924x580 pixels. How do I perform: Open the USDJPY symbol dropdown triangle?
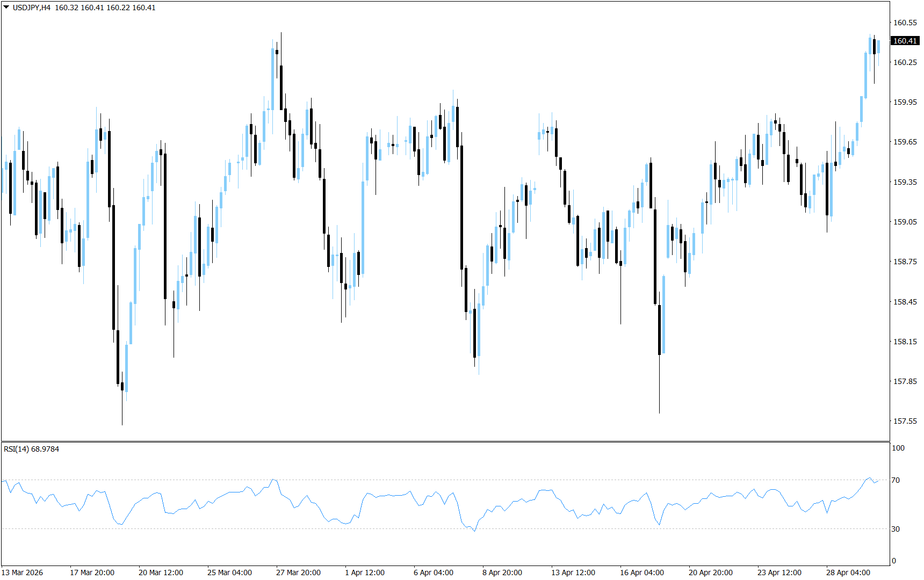coord(5,8)
